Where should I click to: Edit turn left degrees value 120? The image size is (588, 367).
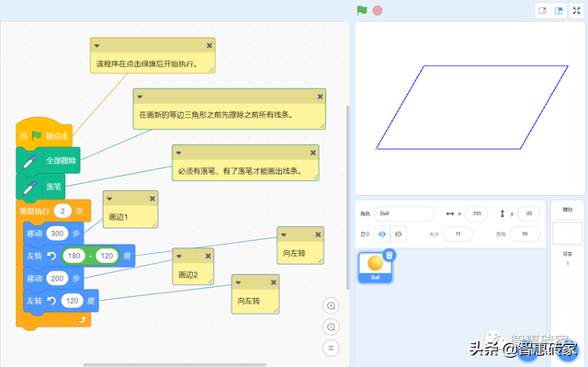pyautogui.click(x=72, y=301)
